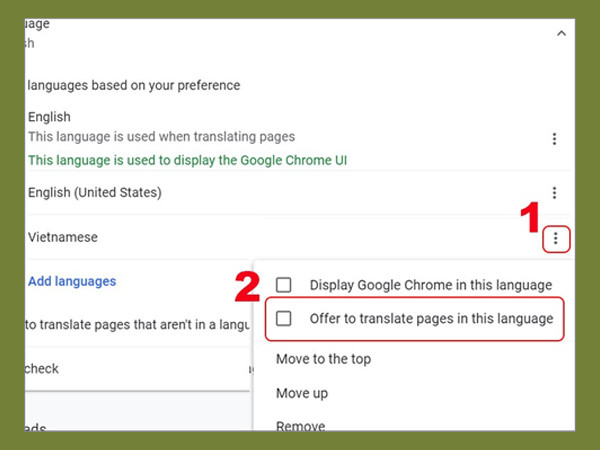Image resolution: width=600 pixels, height=450 pixels.
Task: Click the Vietnamese language row text
Action: click(x=63, y=237)
